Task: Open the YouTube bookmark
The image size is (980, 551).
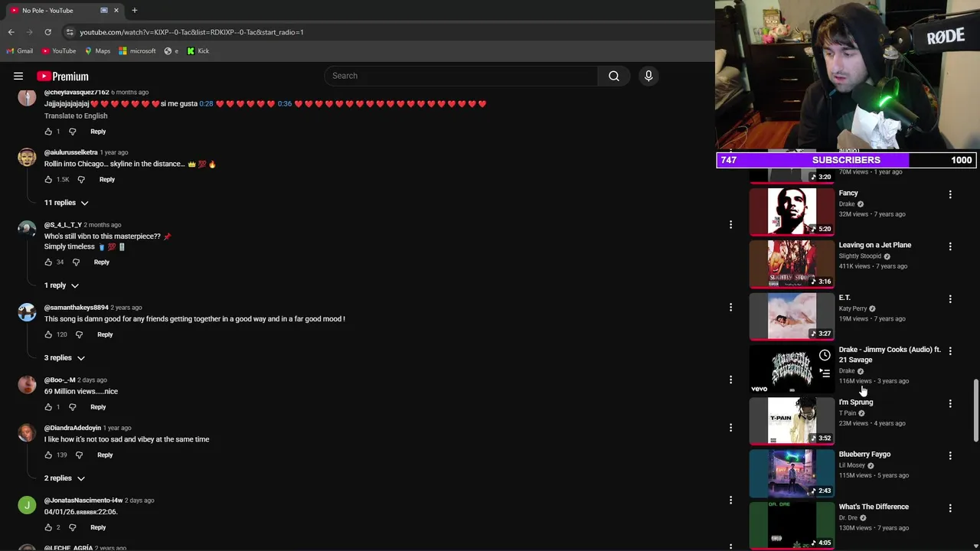Action: tap(59, 51)
